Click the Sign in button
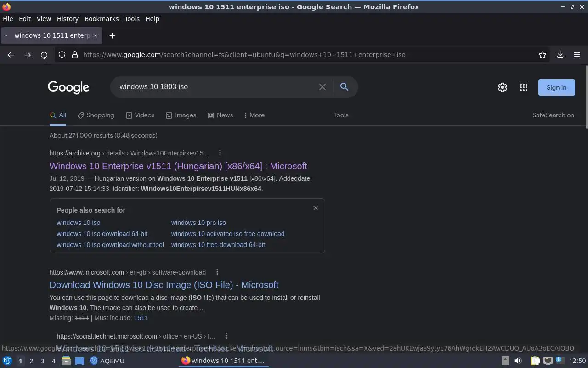This screenshot has width=588, height=368. point(556,87)
